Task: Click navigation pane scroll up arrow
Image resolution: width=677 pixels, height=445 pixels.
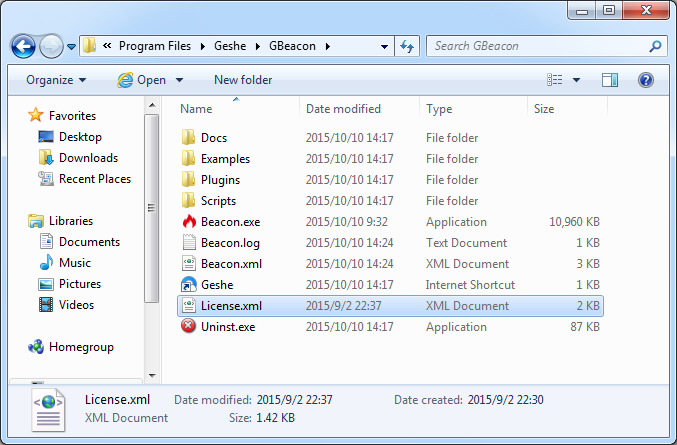Action: tap(152, 105)
